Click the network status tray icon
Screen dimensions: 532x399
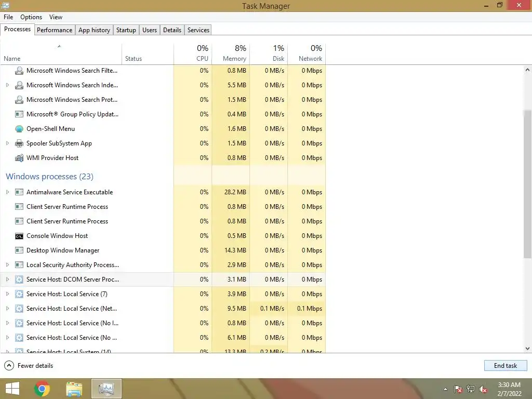(471, 389)
